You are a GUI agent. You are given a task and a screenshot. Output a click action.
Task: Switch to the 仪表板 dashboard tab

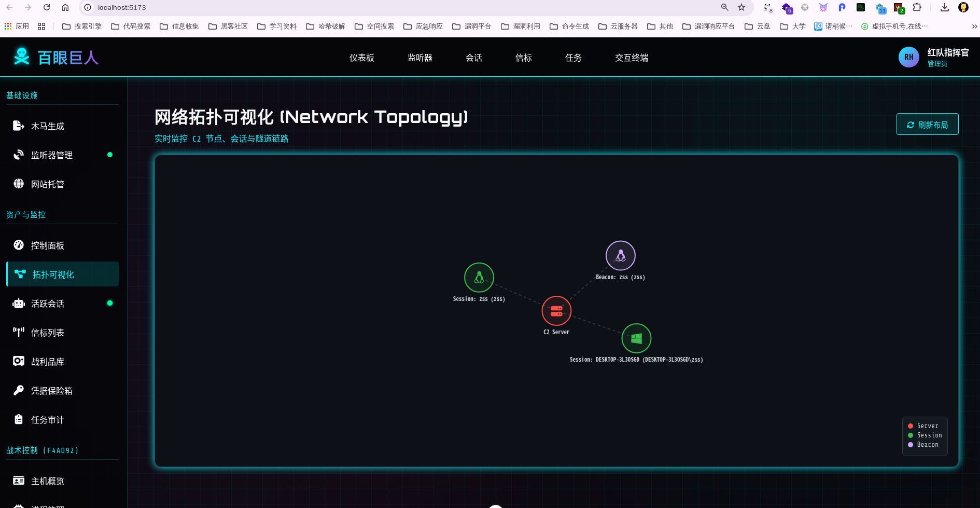tap(361, 58)
